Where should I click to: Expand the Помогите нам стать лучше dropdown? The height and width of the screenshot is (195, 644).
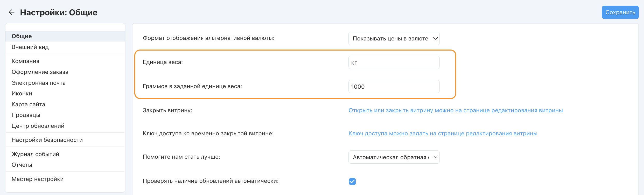[x=394, y=157]
